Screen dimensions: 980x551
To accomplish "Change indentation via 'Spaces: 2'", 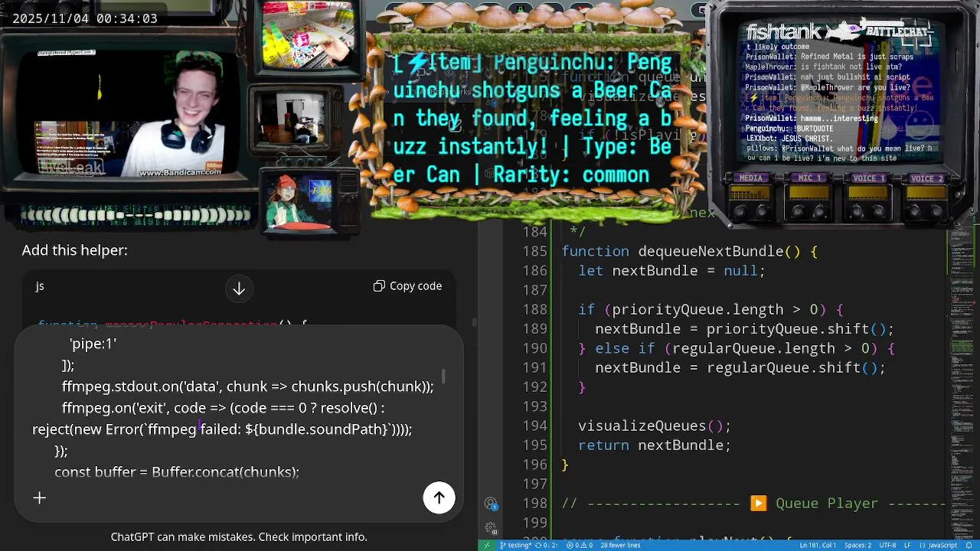I will (x=857, y=546).
